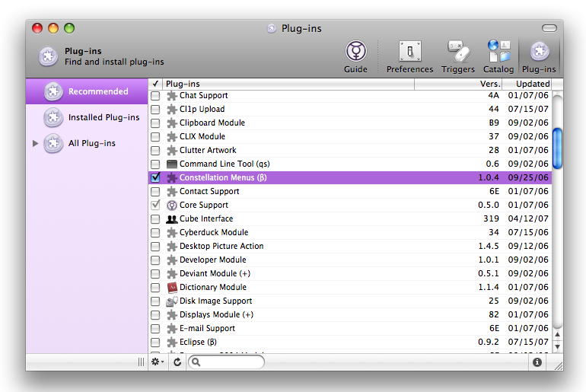The width and height of the screenshot is (586, 392).
Task: Click the Dictionary Module book icon
Action: coord(172,288)
